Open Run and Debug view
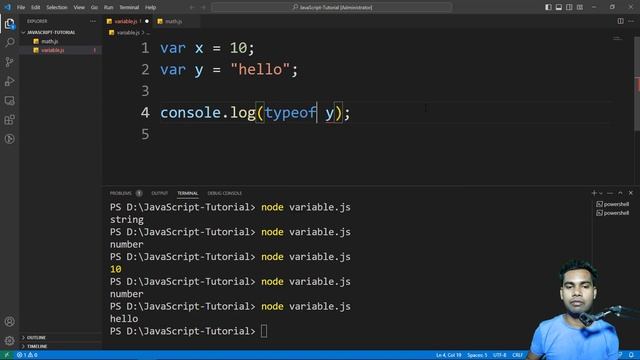The image size is (640, 360). click(x=10, y=81)
